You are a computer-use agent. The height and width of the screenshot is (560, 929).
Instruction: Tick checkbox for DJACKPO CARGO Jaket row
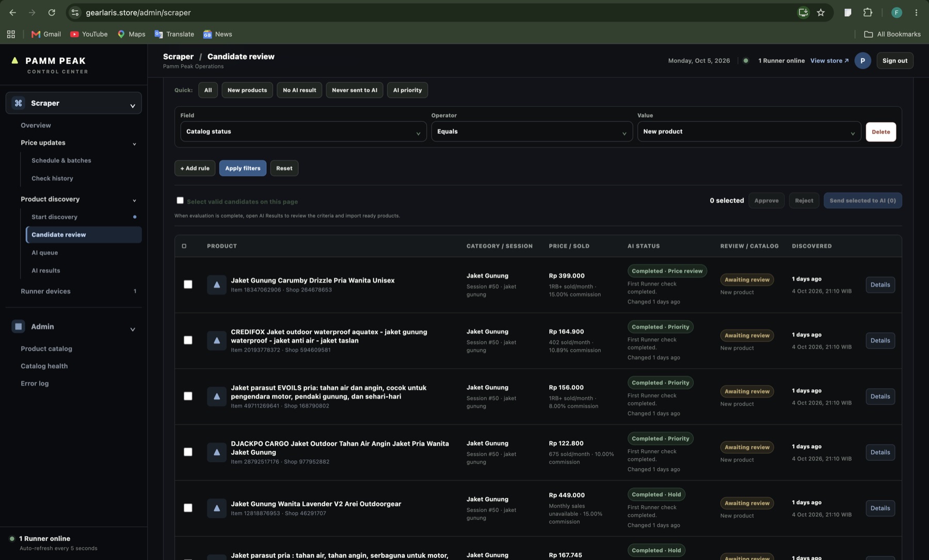[x=188, y=452]
